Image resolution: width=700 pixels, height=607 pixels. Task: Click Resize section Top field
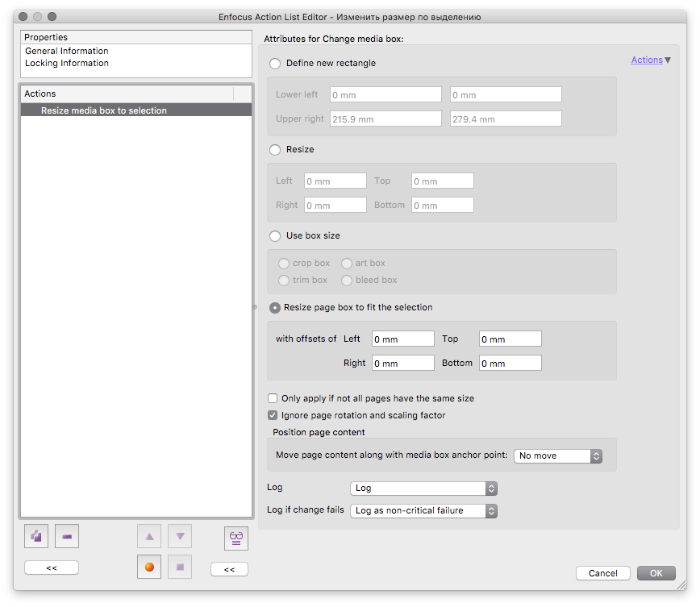443,181
